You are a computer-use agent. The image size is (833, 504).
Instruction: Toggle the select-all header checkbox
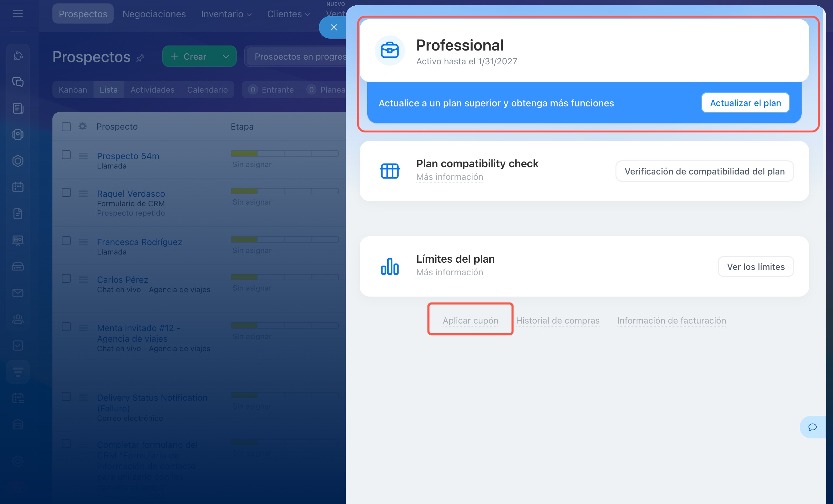(66, 126)
